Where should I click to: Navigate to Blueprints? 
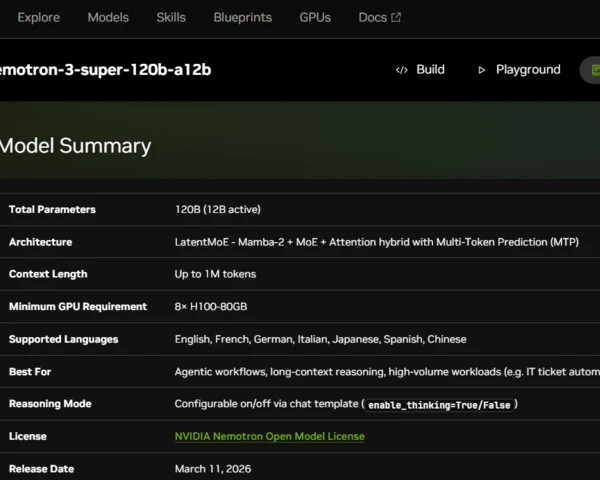243,18
